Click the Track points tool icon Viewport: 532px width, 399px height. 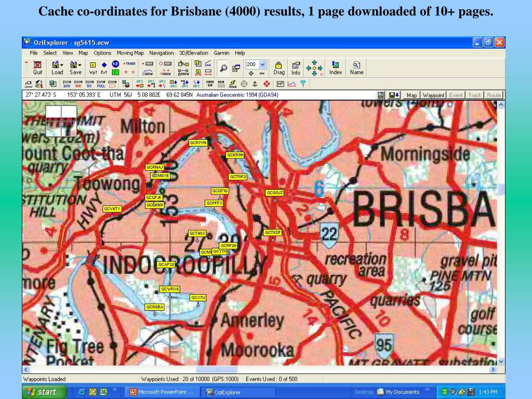click(129, 63)
